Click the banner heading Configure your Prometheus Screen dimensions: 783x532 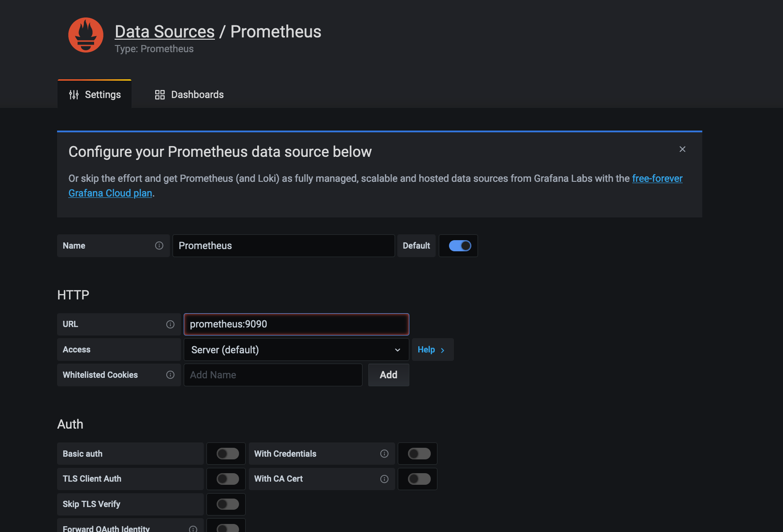coord(220,152)
